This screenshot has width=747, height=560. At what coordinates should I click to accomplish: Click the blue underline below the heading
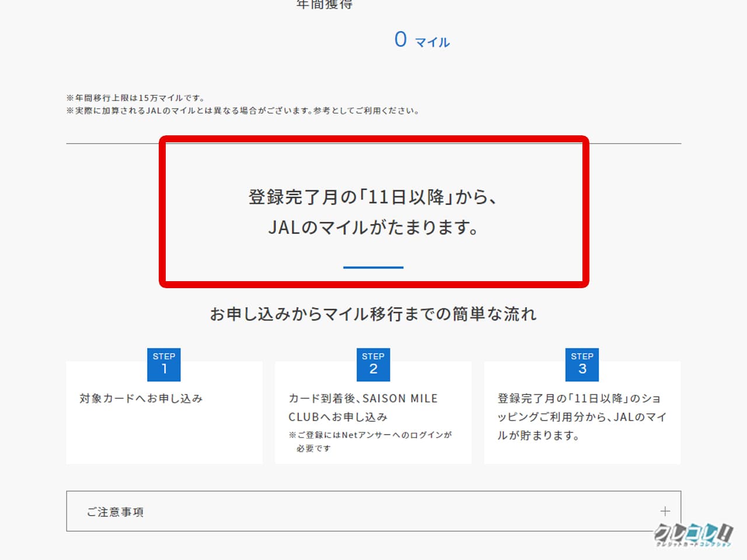373,267
